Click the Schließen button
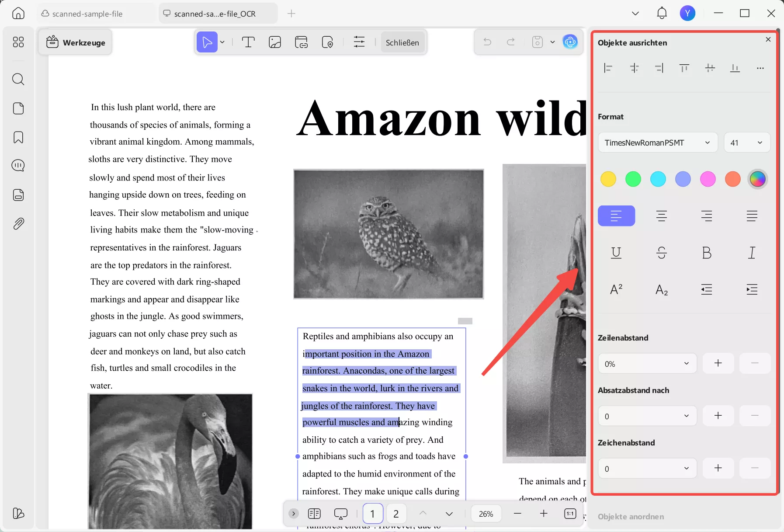Screen dimensions: 784x532 [402, 42]
